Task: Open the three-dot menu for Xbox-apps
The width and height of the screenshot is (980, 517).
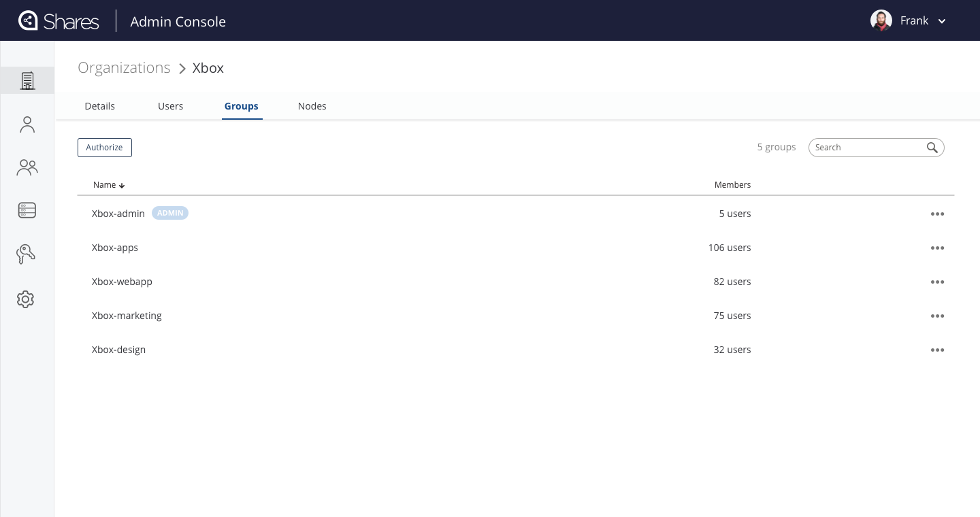Action: coord(937,248)
